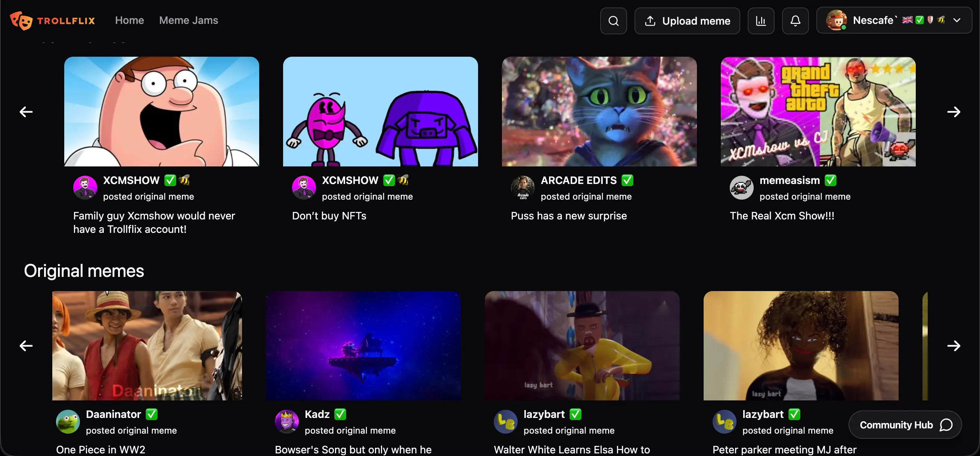Go to previous Original memes slide
Image resolution: width=980 pixels, height=456 pixels.
point(26,346)
